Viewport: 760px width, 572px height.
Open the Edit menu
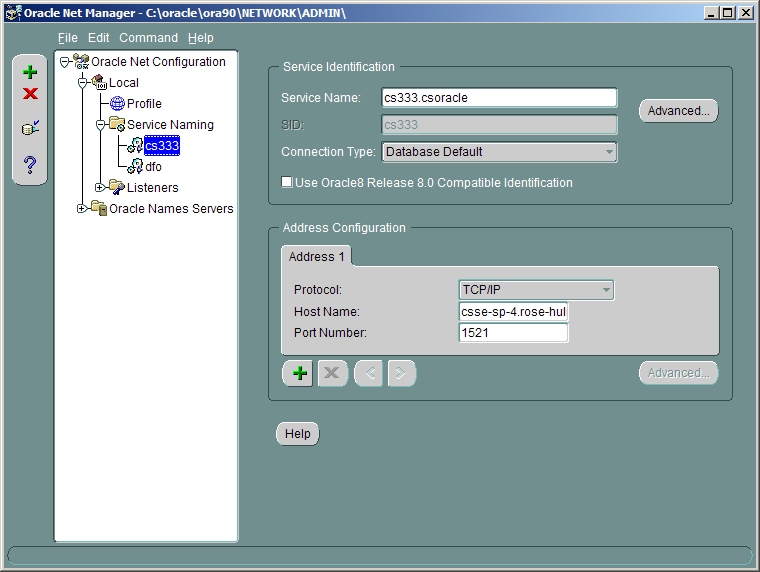tap(98, 38)
